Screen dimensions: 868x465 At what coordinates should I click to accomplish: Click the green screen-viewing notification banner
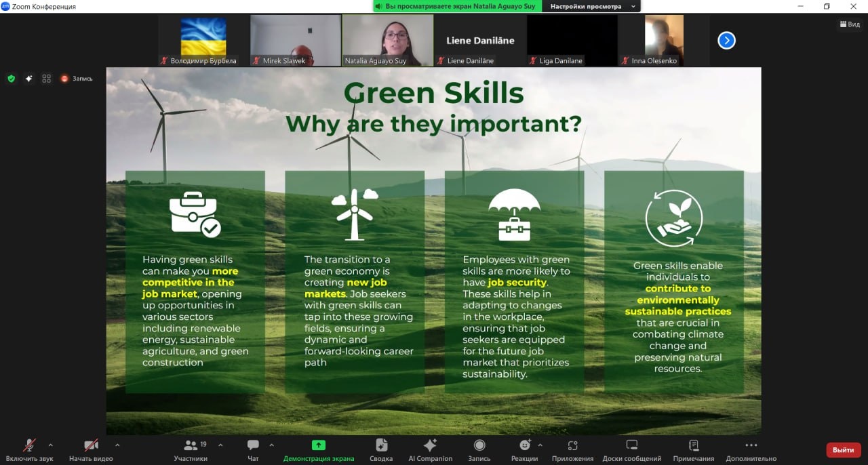(x=457, y=6)
